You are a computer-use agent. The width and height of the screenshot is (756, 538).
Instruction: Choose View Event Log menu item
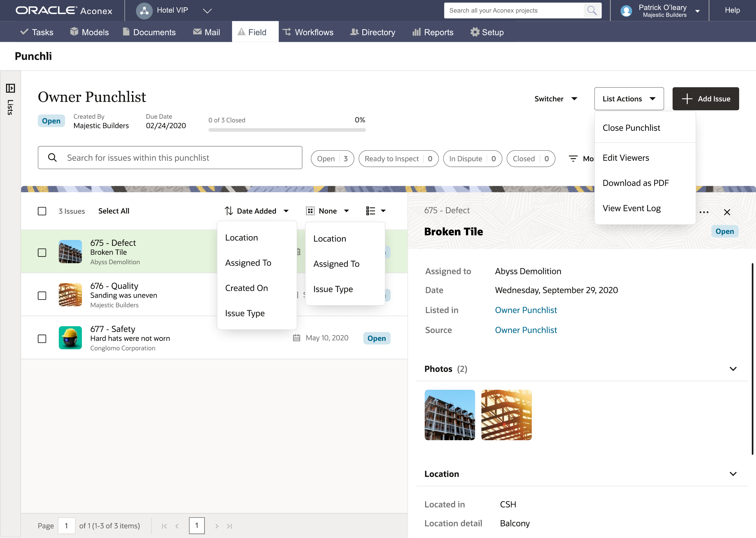point(645,208)
